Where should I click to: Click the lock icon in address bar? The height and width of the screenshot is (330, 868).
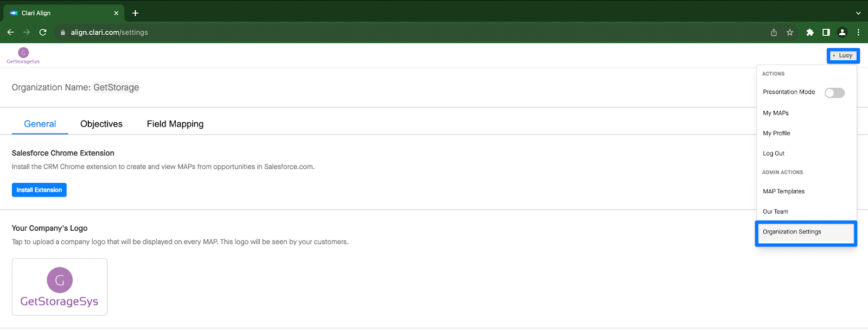pos(63,33)
